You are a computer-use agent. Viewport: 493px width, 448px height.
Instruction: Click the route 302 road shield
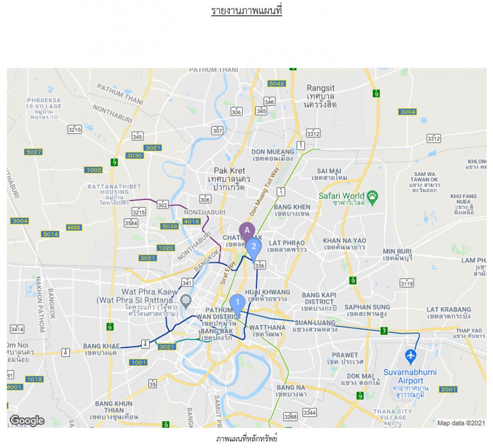click(162, 205)
